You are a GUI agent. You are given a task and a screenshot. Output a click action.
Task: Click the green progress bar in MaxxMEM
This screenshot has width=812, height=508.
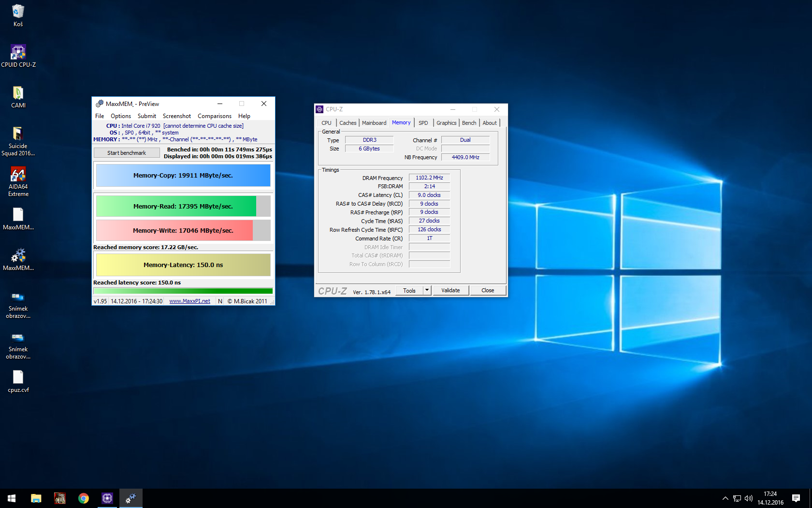(183, 291)
